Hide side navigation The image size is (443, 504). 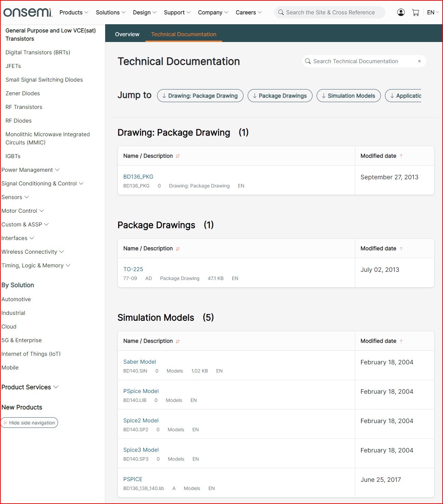(x=29, y=422)
